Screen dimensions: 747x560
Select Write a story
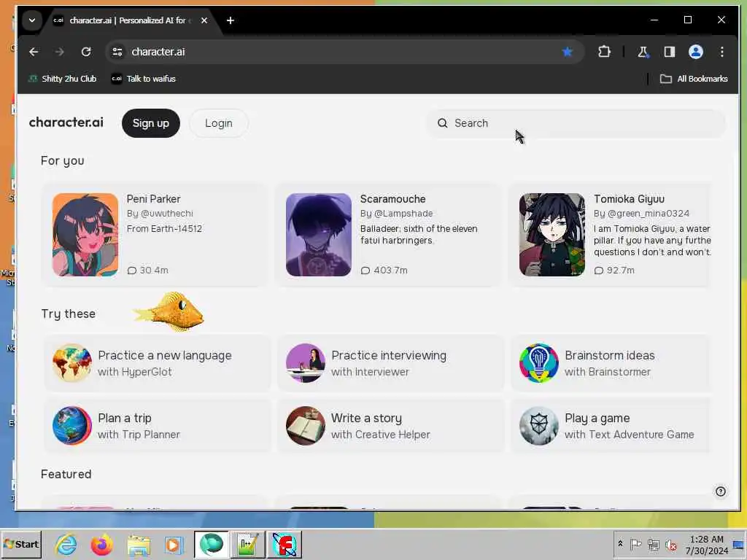click(x=366, y=418)
